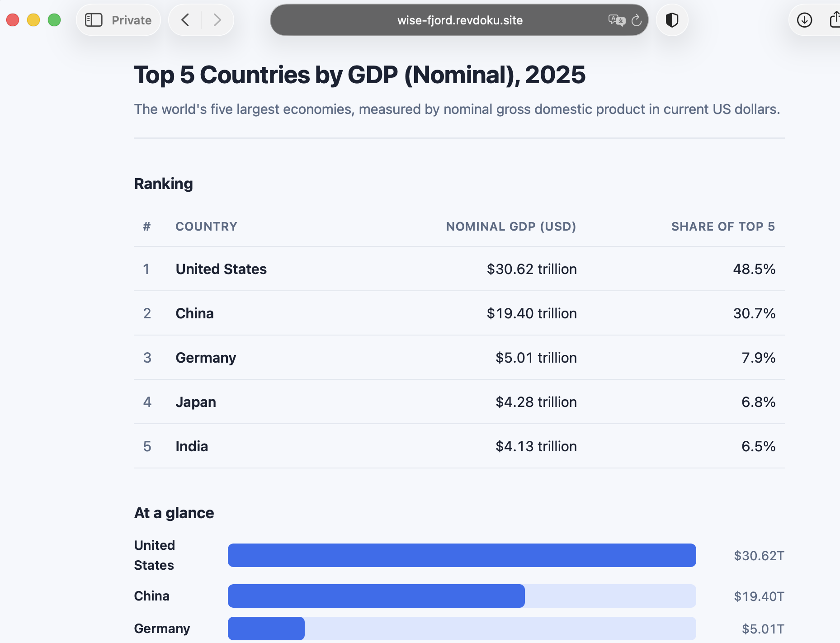Click the $30.62 trillion GDP value
This screenshot has height=643, width=840.
[x=532, y=269]
